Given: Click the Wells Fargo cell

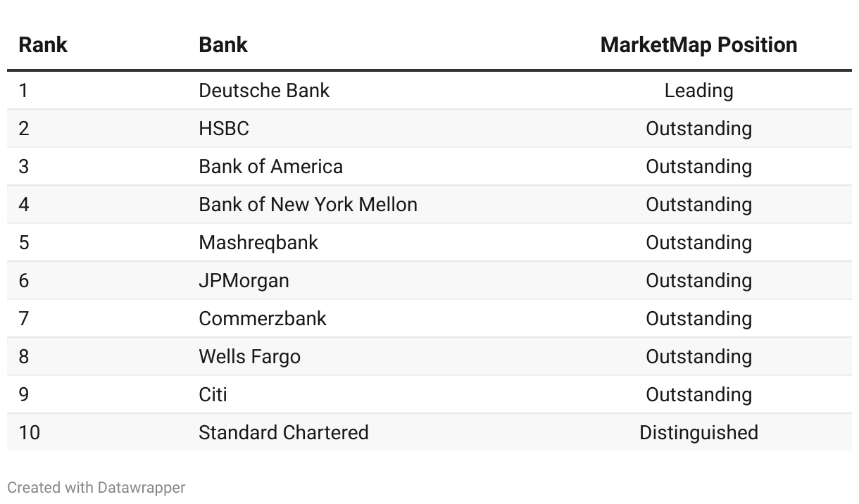Looking at the screenshot, I should pos(249,357).
